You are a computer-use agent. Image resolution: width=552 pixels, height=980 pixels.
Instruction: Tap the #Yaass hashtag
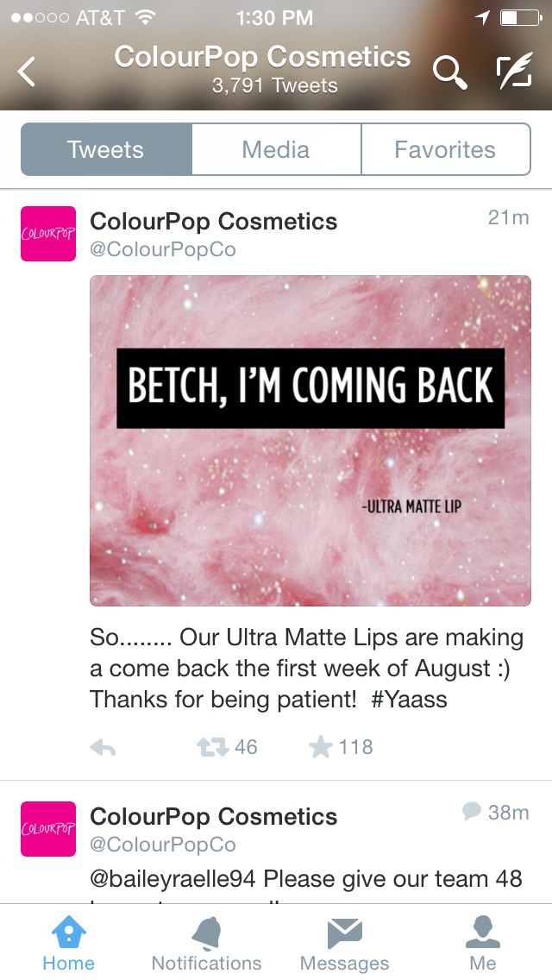[x=410, y=699]
